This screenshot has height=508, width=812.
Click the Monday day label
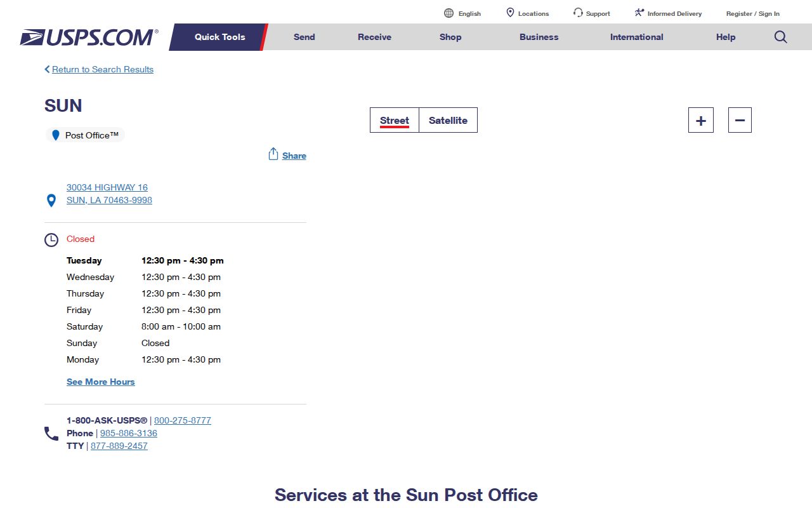coord(82,359)
